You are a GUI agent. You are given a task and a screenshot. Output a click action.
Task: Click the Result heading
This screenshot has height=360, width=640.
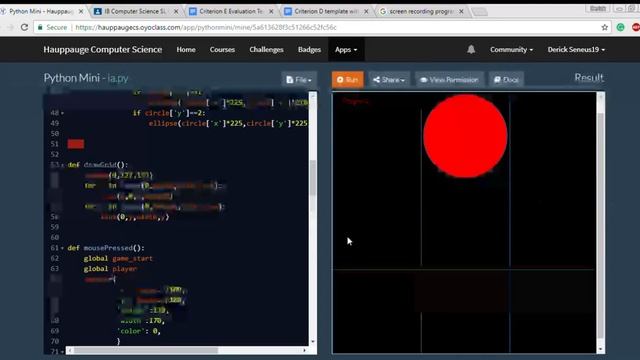coord(589,78)
